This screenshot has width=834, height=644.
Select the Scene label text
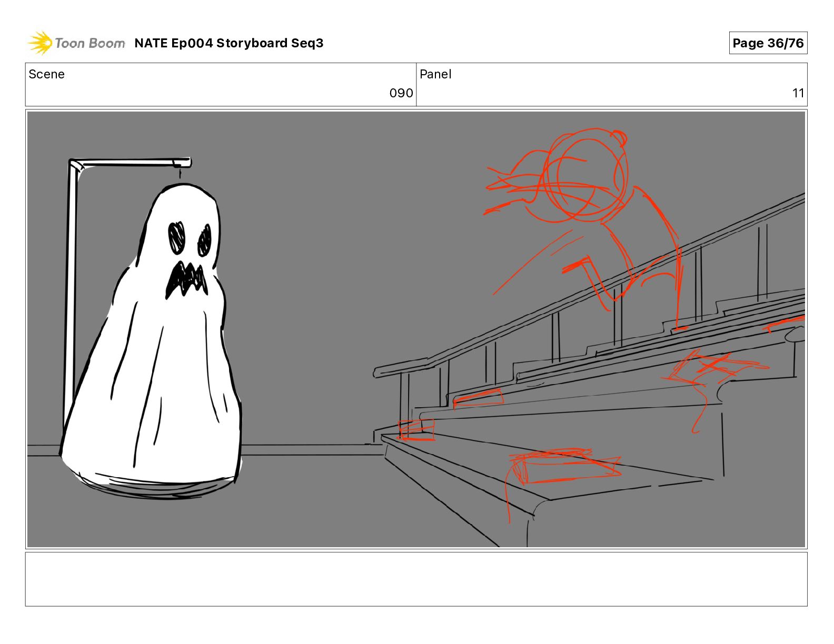tap(47, 74)
